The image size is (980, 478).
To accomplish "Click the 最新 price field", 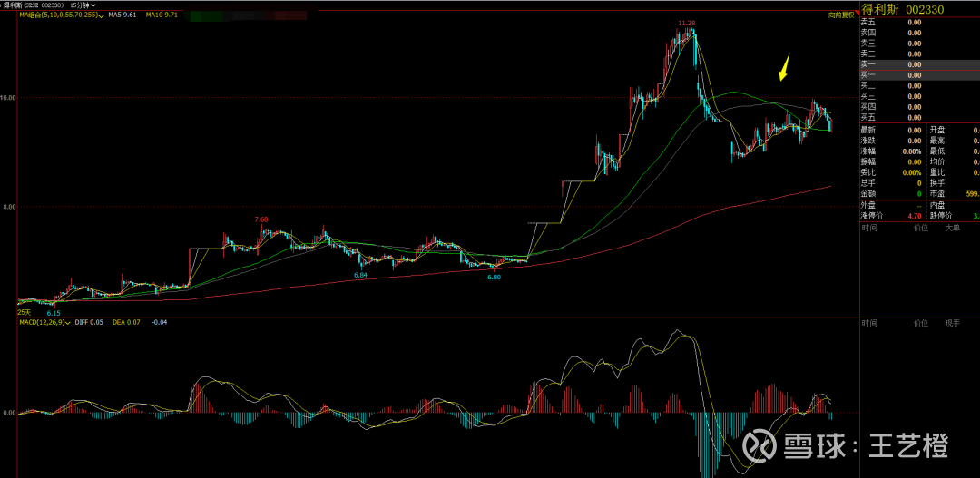I will coord(892,130).
